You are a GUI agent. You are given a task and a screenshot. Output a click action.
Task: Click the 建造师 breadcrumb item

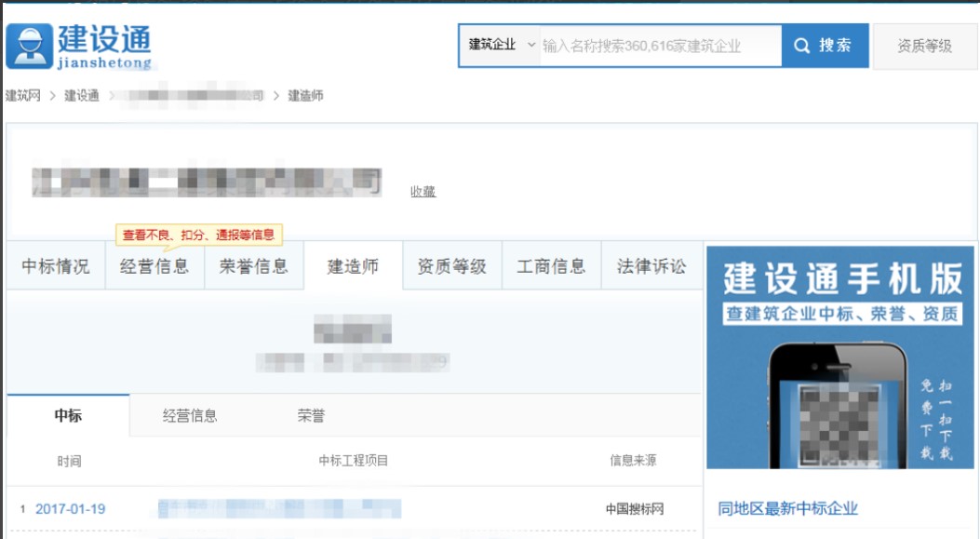tap(305, 96)
